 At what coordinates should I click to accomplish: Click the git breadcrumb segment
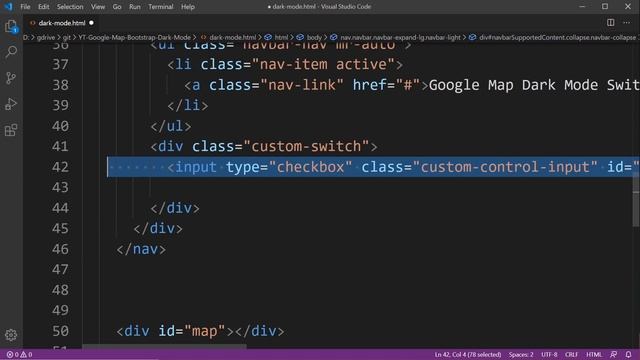[67, 37]
